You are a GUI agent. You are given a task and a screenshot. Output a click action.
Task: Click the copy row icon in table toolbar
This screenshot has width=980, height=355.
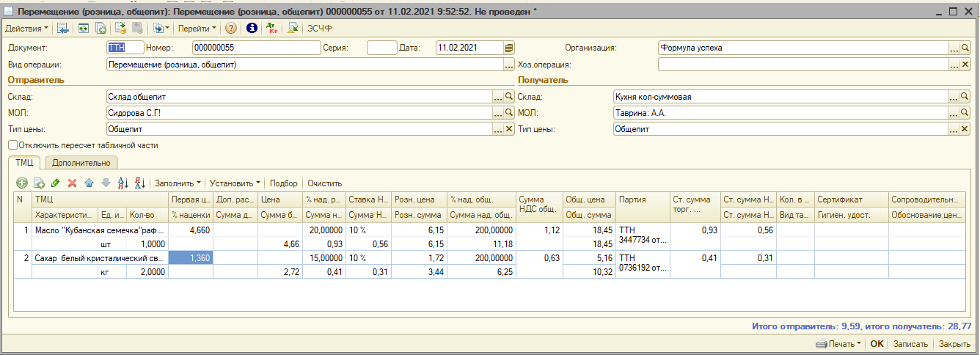(x=39, y=183)
